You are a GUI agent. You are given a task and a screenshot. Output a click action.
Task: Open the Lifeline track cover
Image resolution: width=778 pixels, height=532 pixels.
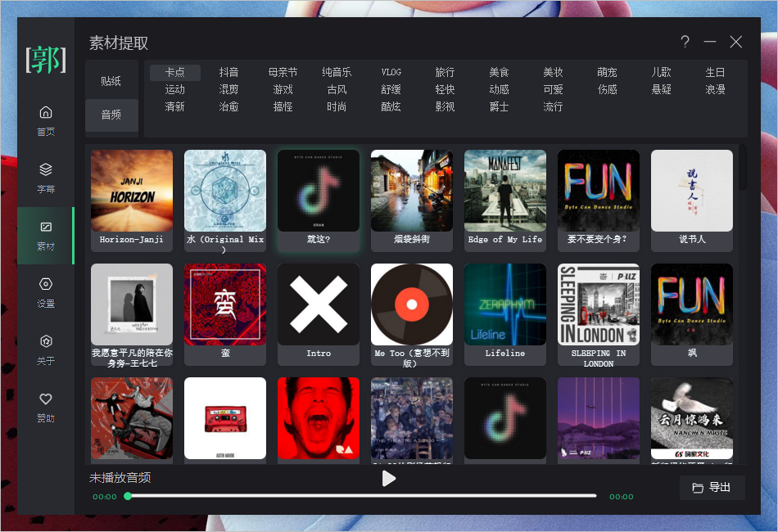tap(505, 304)
